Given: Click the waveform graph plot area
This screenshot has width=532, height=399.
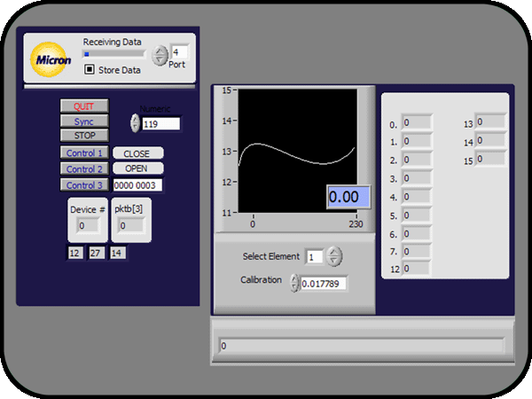Looking at the screenshot, I should point(298,152).
